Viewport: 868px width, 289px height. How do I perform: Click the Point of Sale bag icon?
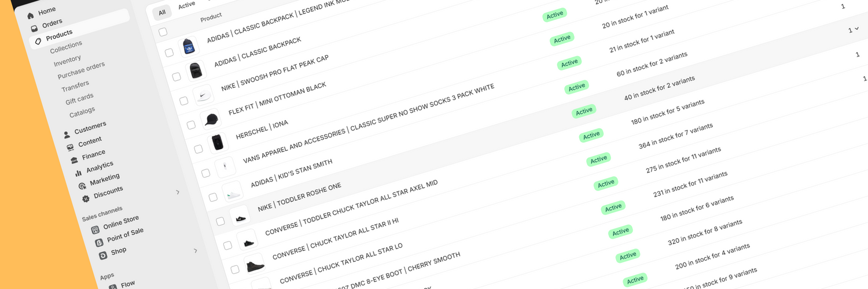[99, 242]
